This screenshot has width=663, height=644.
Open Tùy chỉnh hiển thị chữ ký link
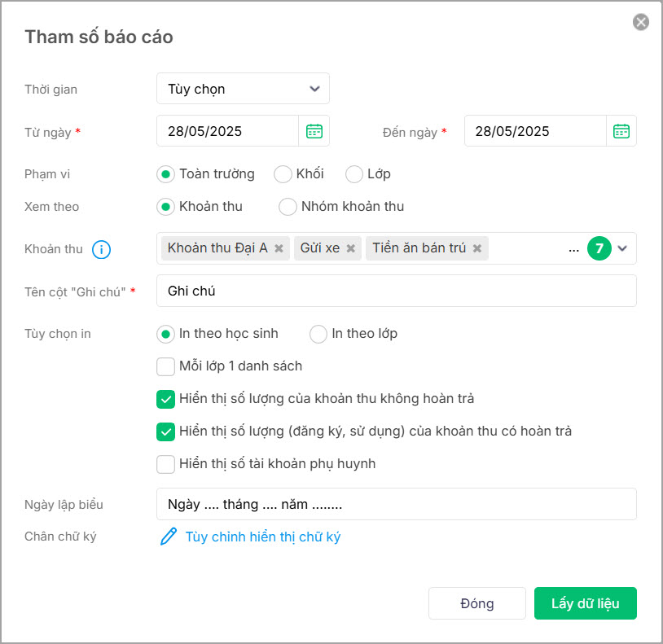262,537
